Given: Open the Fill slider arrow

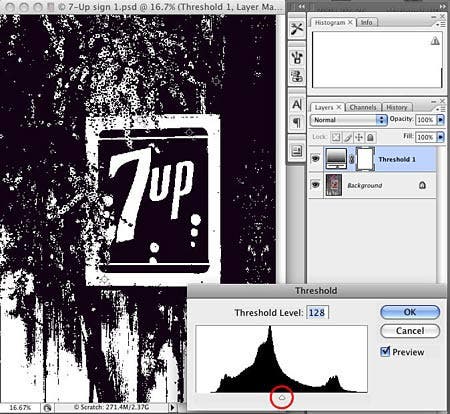Looking at the screenshot, I should pyautogui.click(x=441, y=137).
